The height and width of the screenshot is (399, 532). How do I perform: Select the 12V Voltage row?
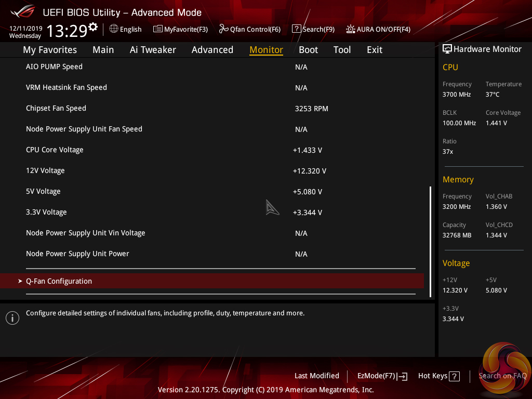coord(212,170)
